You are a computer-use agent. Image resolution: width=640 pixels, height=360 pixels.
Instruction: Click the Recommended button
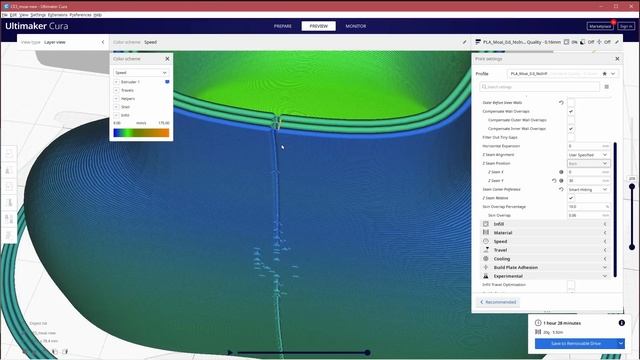[498, 302]
